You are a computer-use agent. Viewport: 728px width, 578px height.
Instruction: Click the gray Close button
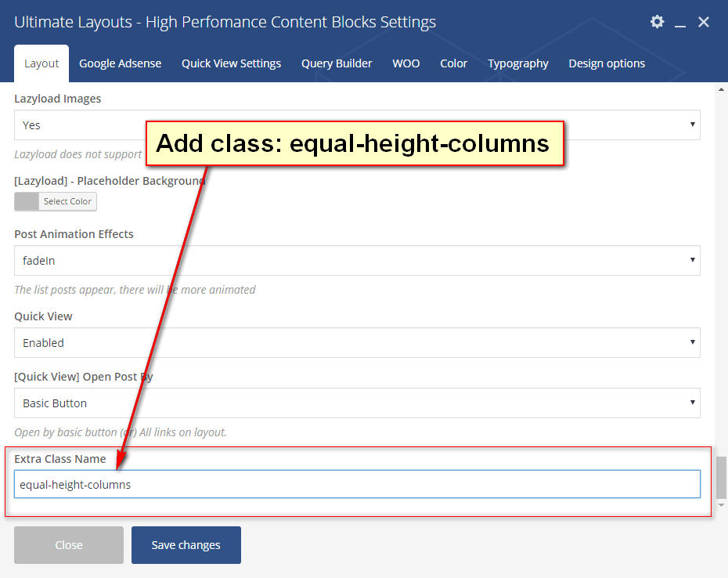(x=69, y=545)
